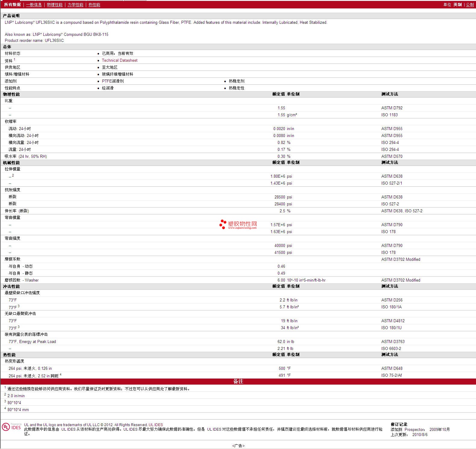476x449 pixels.
Task: Click the 玻璃纤维增强材料 filler entry
Action: click(117, 74)
